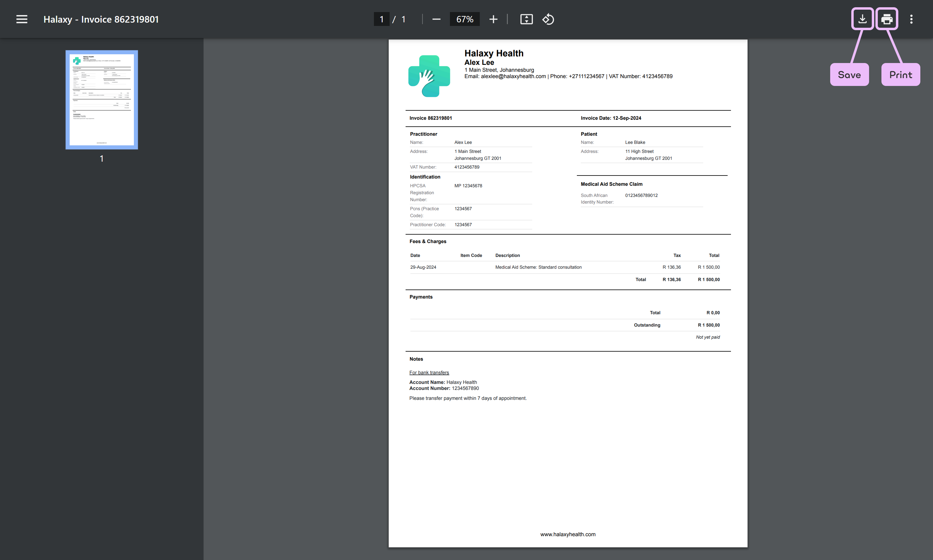The width and height of the screenshot is (933, 560).
Task: Click the total page count '1' in toolbar
Action: tap(403, 19)
